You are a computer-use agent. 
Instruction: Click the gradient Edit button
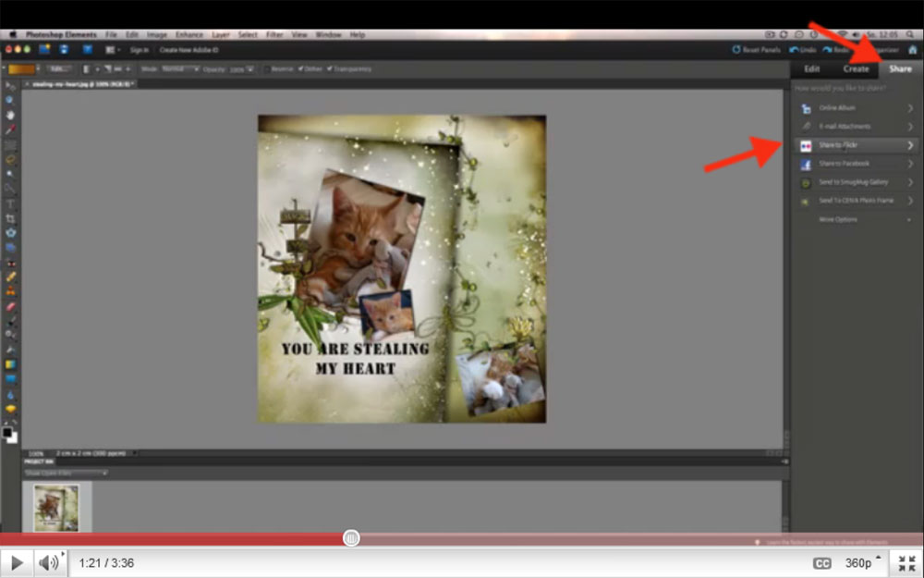[x=57, y=69]
